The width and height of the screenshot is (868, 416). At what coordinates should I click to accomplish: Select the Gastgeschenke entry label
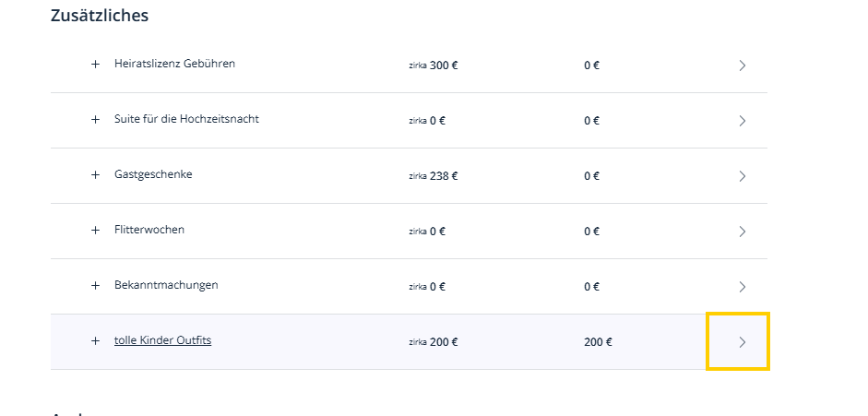coord(153,174)
